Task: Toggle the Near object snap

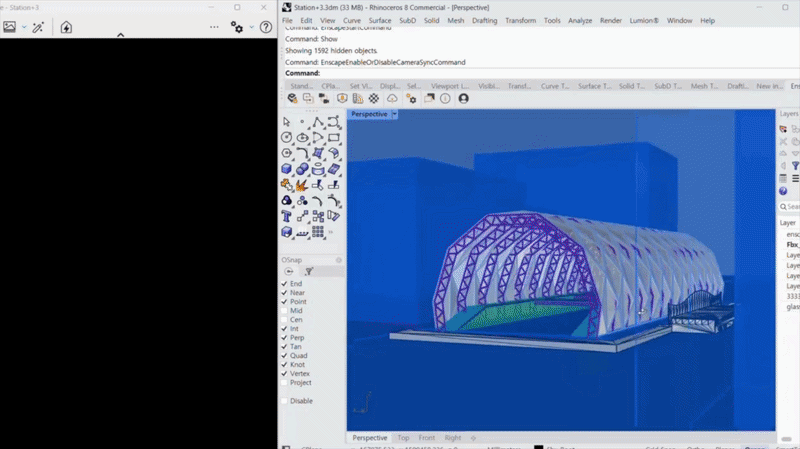Action: [x=284, y=293]
